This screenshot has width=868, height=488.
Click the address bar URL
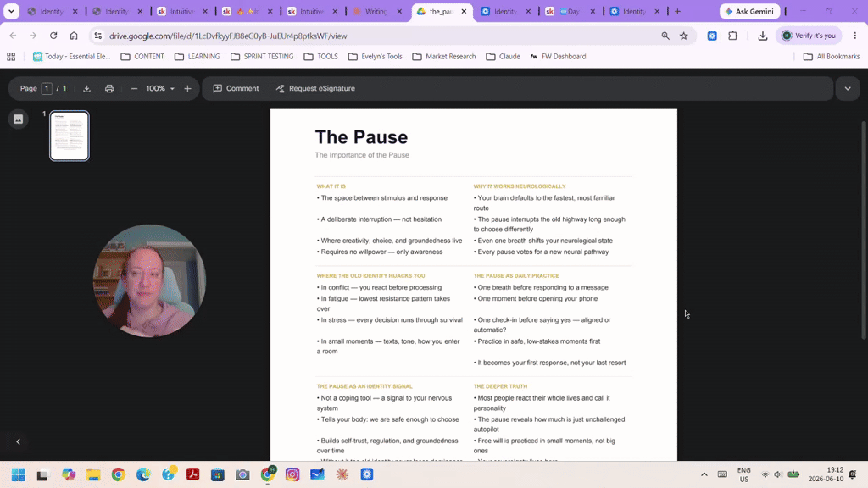228,36
